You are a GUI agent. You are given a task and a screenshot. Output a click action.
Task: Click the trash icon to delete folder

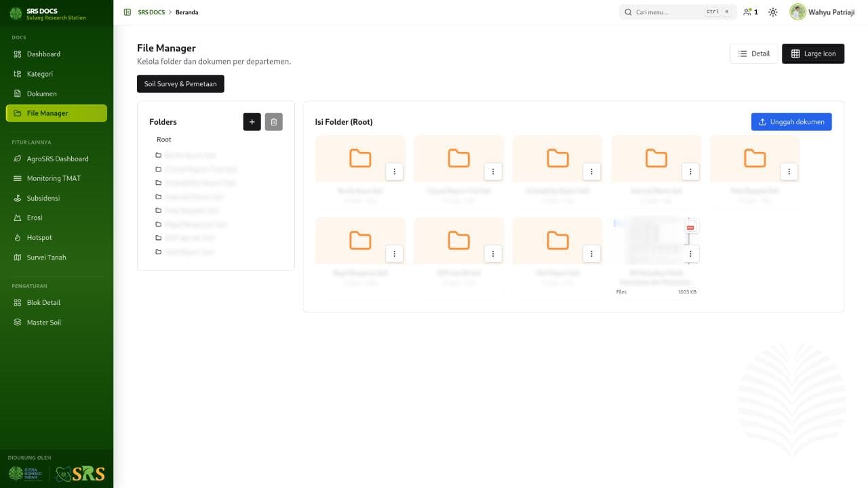(274, 122)
